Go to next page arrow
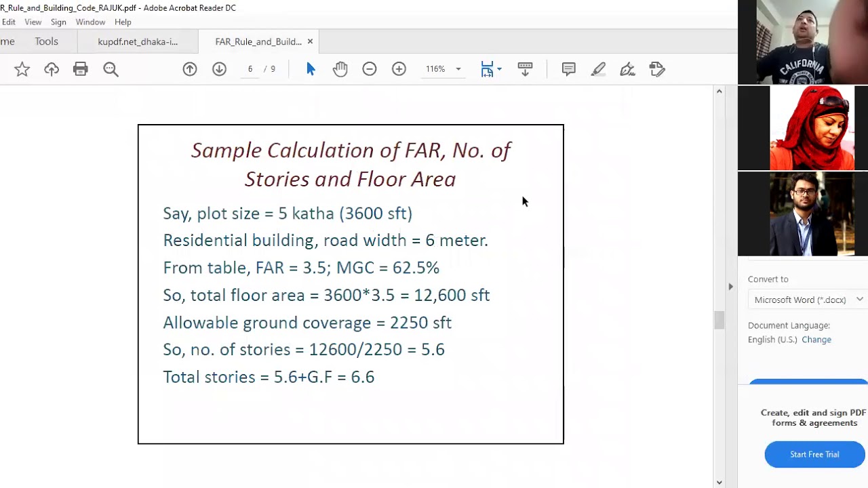The image size is (868, 488). point(219,69)
